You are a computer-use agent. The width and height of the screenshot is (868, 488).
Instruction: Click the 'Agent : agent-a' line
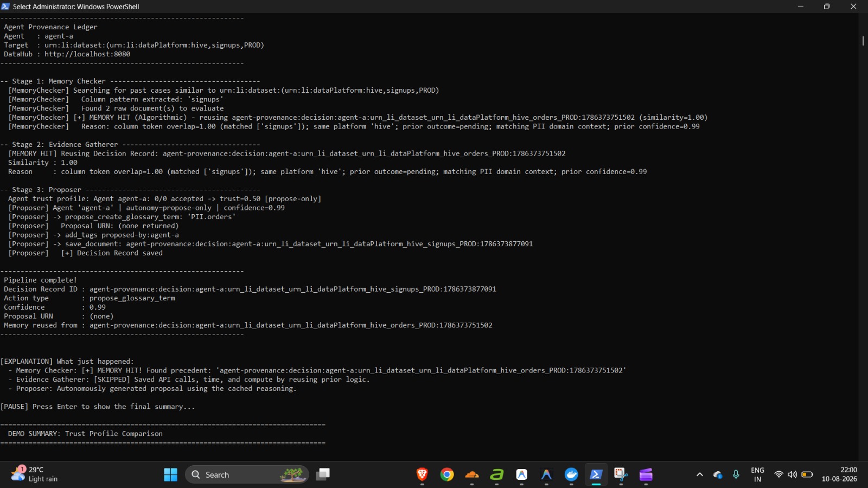click(x=39, y=36)
